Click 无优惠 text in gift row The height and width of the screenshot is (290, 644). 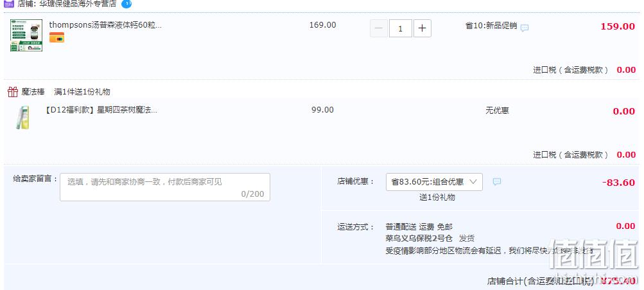497,111
